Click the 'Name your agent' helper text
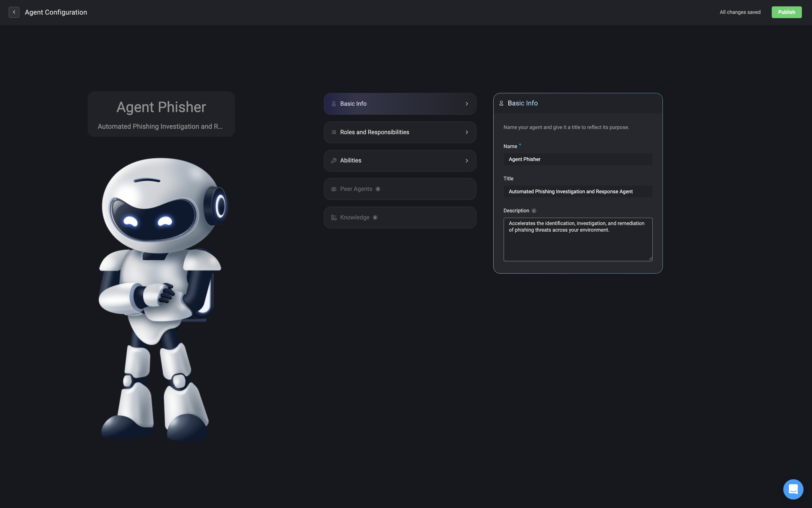This screenshot has width=812, height=508. click(x=566, y=127)
